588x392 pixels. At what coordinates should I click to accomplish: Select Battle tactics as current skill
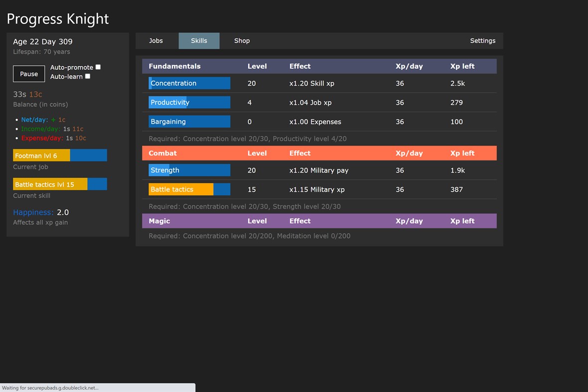pyautogui.click(x=189, y=189)
